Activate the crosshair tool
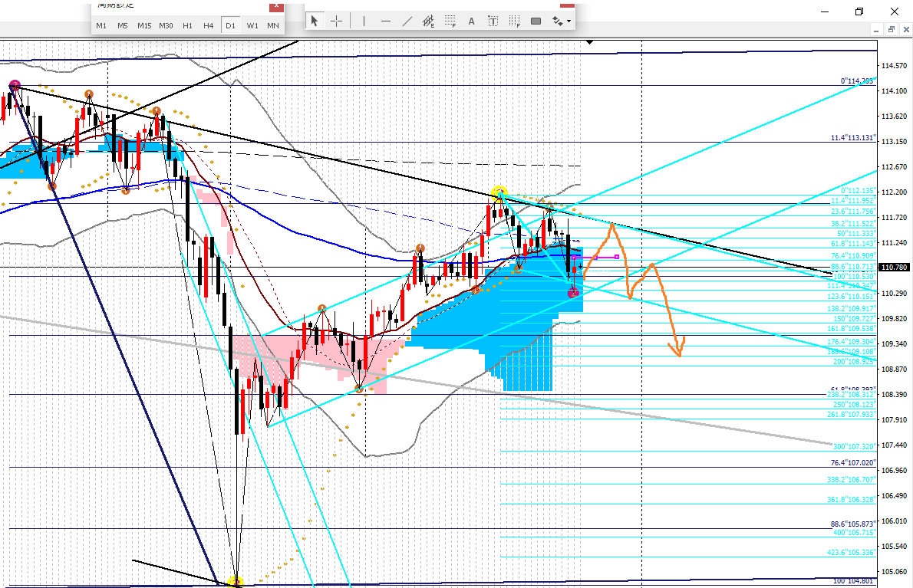 tap(337, 21)
